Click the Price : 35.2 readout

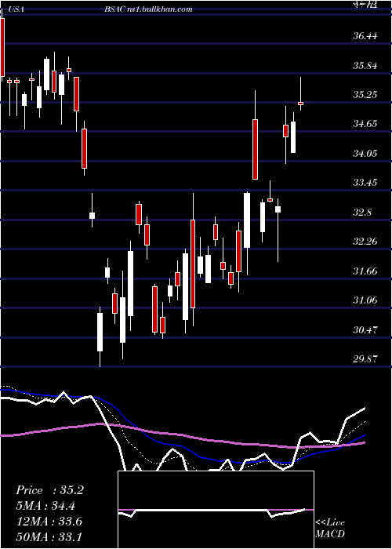click(49, 490)
